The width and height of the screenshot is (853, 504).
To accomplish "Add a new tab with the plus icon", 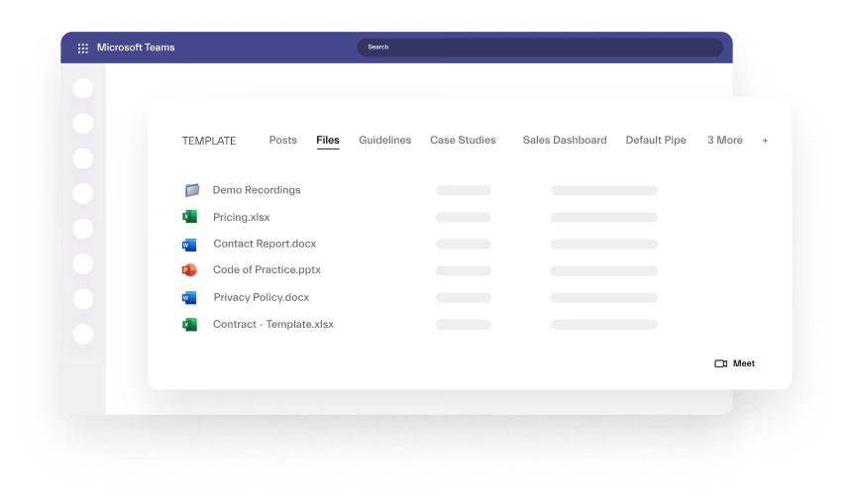I will tap(765, 141).
